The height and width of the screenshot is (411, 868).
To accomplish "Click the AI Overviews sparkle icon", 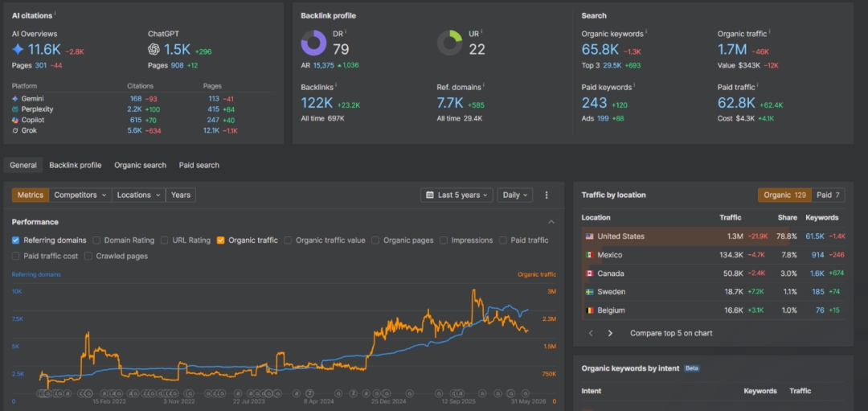I will coord(18,49).
